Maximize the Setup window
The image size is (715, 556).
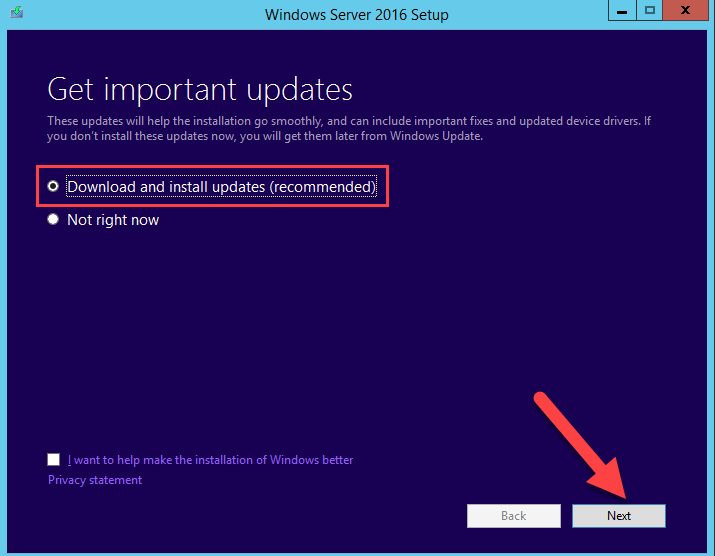649,11
